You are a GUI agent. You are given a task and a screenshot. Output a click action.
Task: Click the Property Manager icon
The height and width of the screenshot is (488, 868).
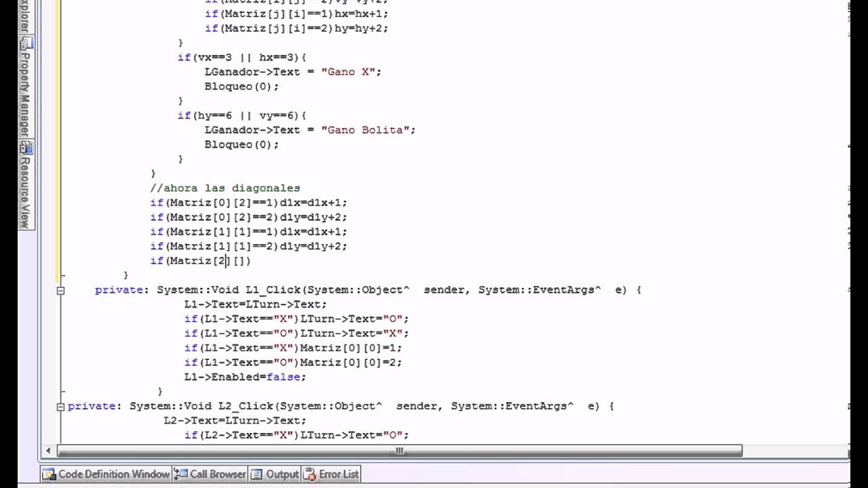click(26, 44)
